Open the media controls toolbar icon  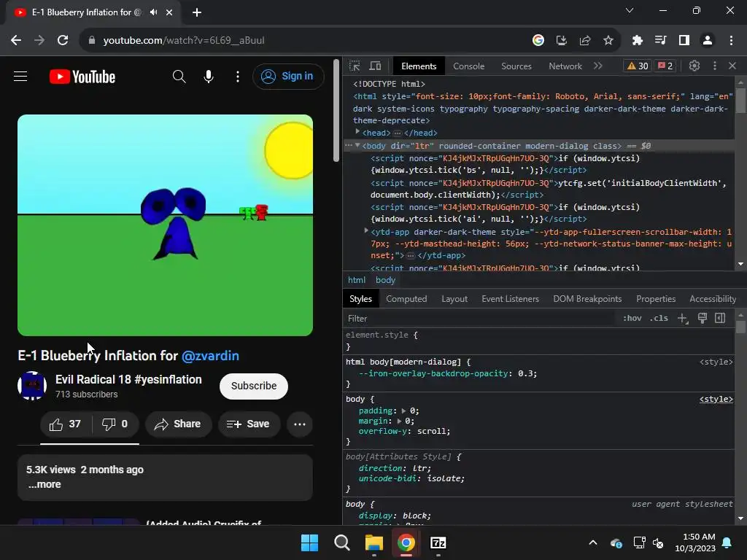point(660,40)
